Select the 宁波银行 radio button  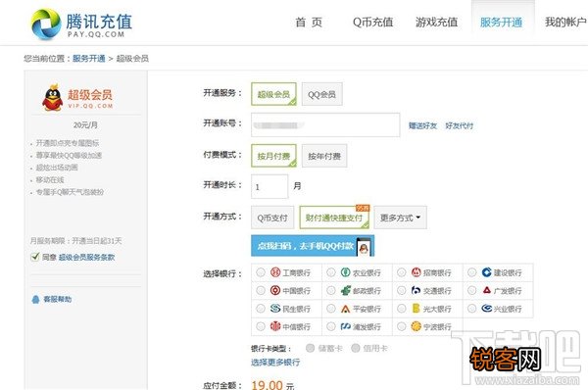(401, 326)
